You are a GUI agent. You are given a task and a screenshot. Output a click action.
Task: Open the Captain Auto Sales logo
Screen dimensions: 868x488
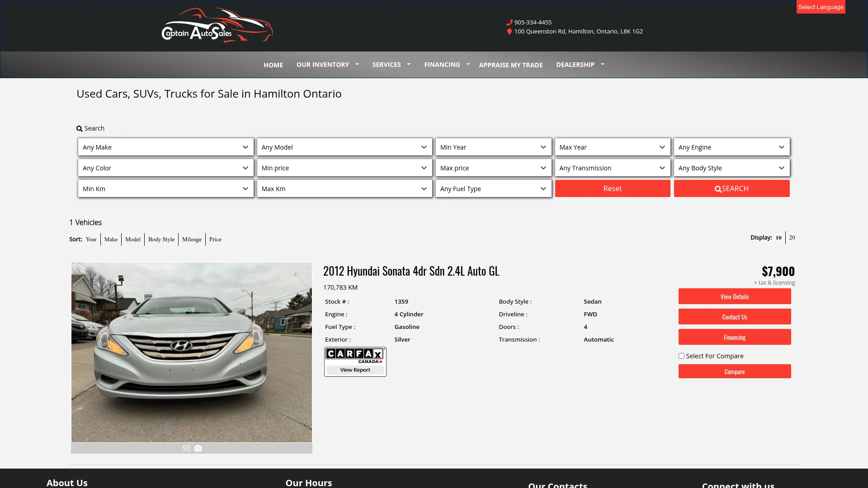pyautogui.click(x=217, y=25)
